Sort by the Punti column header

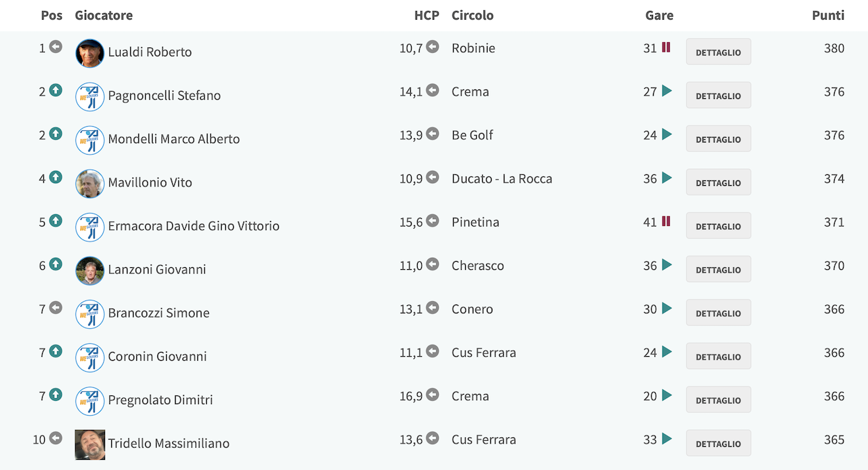pos(828,15)
